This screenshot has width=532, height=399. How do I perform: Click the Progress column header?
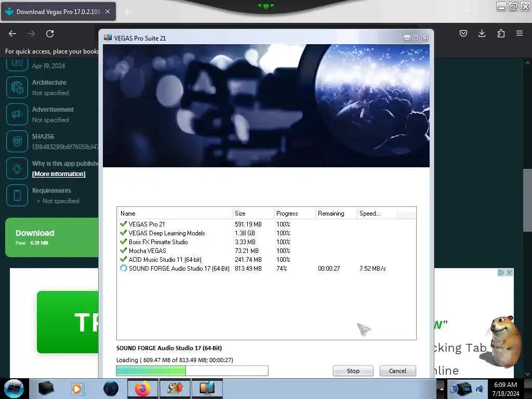coord(295,213)
